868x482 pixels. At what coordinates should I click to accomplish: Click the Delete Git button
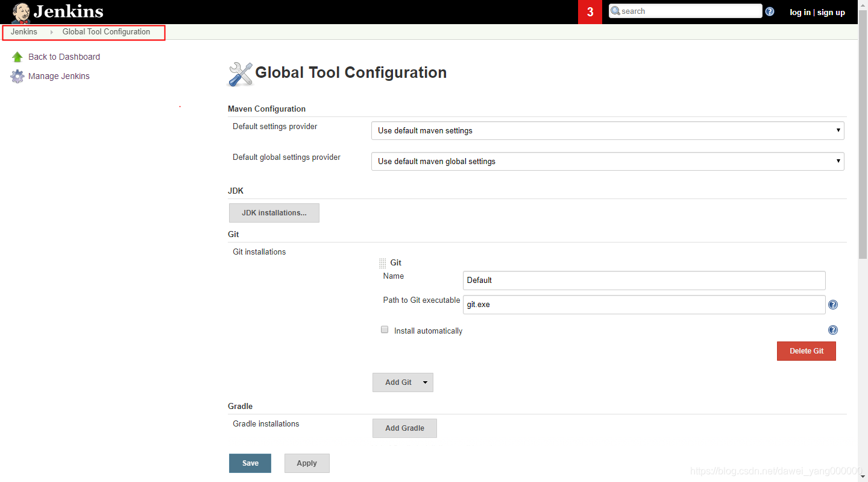click(807, 351)
